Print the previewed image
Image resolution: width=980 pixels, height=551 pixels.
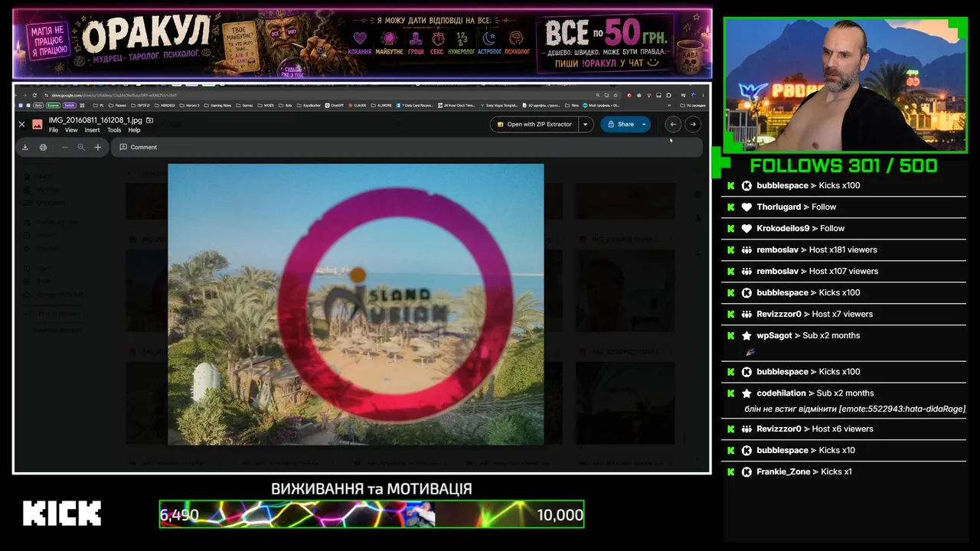tap(43, 147)
